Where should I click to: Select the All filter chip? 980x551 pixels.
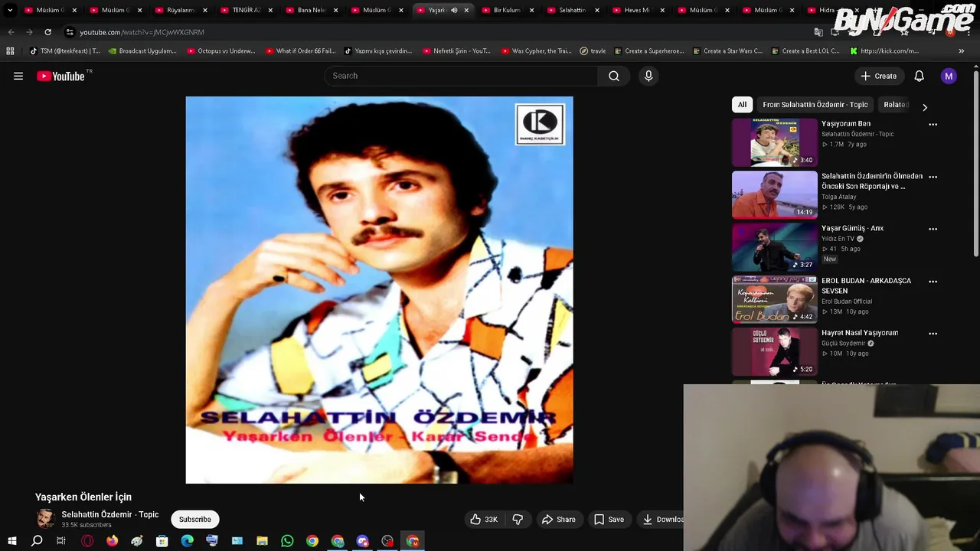point(742,105)
